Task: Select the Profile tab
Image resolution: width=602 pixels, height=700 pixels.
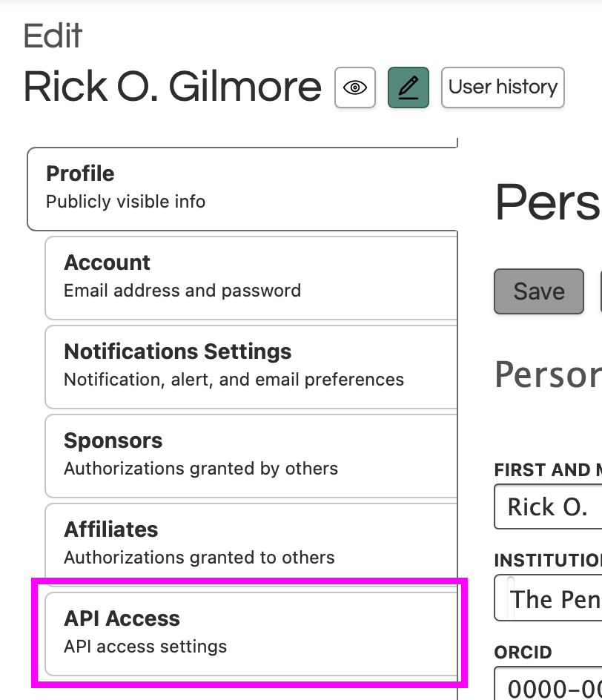Action: [x=242, y=187]
